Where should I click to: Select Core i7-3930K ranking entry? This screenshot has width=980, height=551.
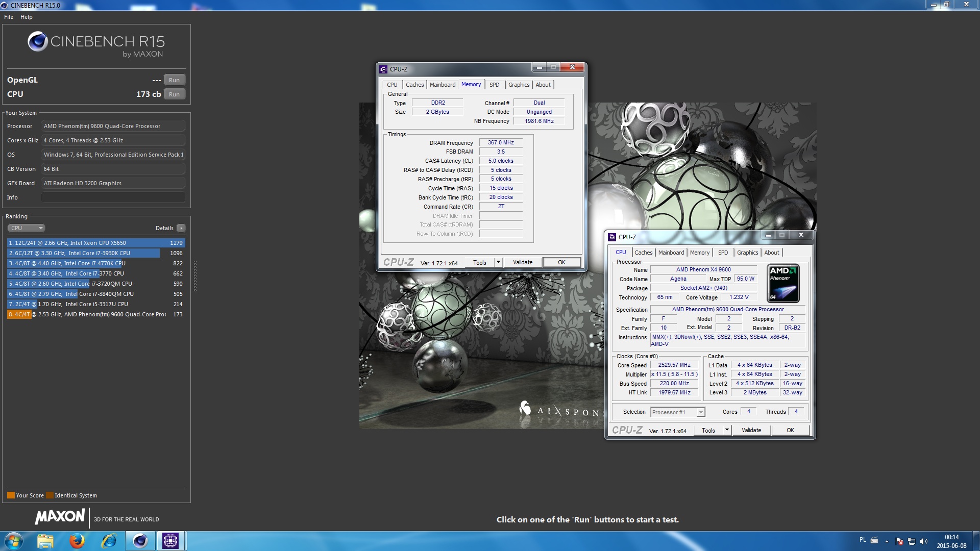(x=96, y=253)
